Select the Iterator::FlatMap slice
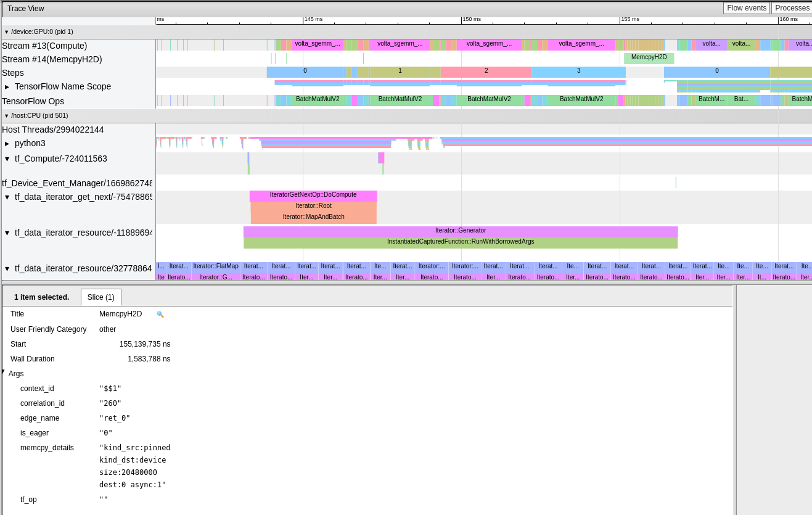 point(216,266)
